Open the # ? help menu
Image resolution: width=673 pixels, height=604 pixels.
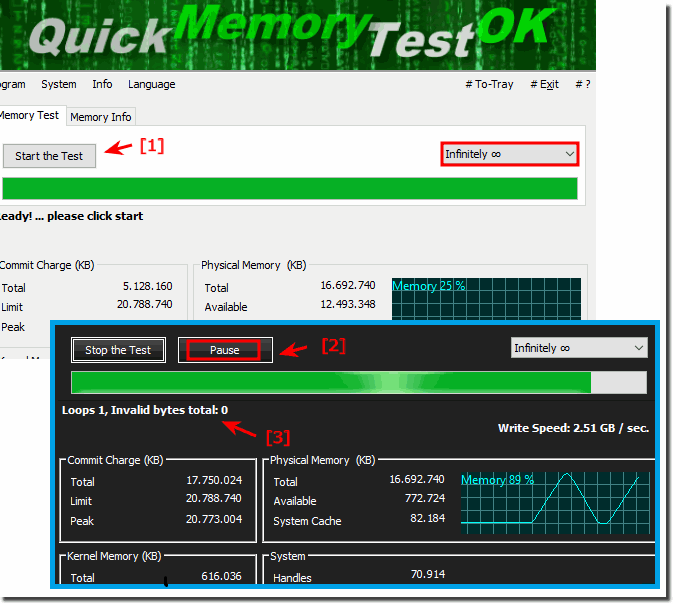(x=582, y=85)
